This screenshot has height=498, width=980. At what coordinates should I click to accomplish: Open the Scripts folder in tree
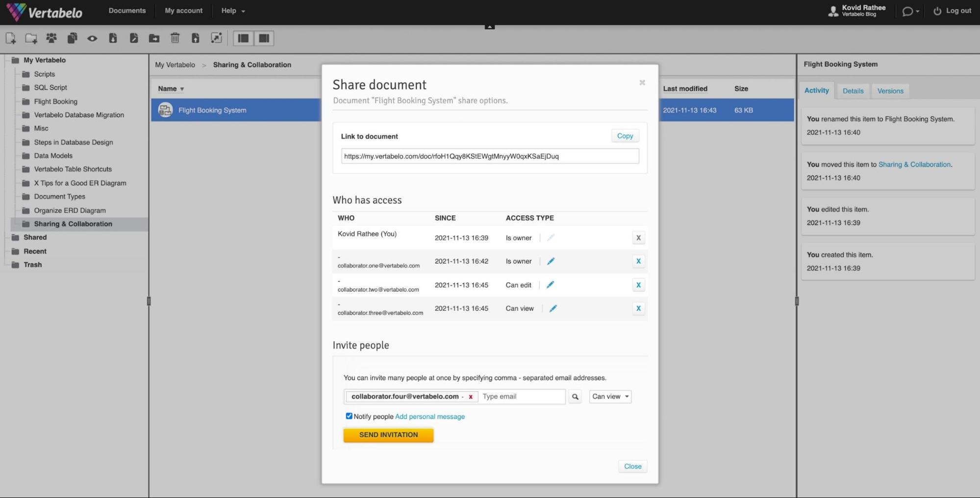point(44,74)
